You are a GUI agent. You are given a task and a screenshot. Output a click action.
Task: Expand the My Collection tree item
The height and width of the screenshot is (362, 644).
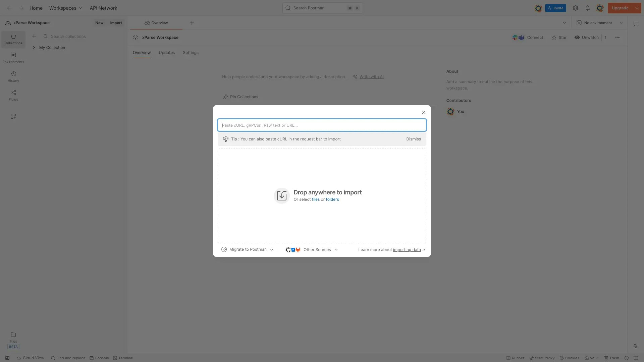pos(34,48)
